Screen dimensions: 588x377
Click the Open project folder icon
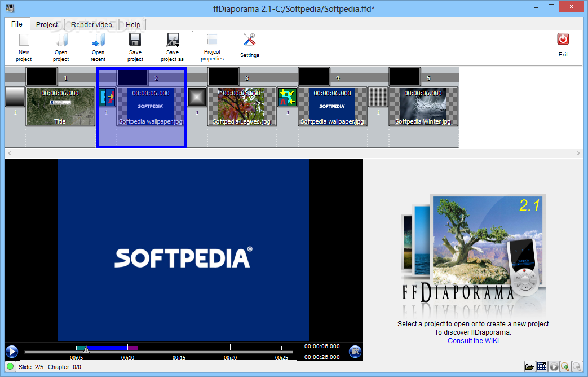61,40
